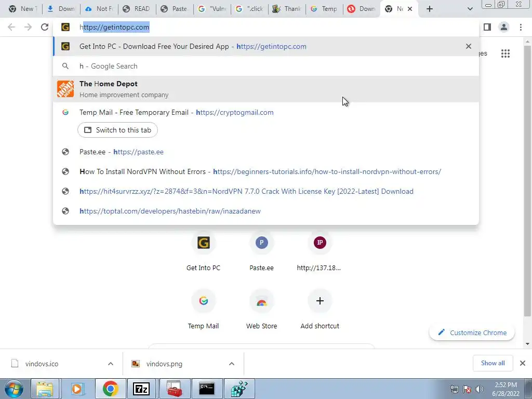Switch to Down tab with red icon

point(362,9)
